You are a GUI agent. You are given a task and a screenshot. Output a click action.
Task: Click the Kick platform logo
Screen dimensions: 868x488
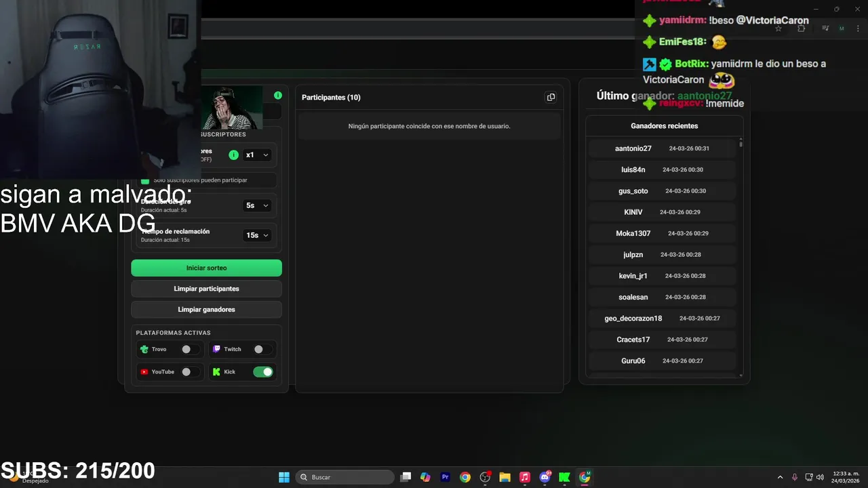216,372
